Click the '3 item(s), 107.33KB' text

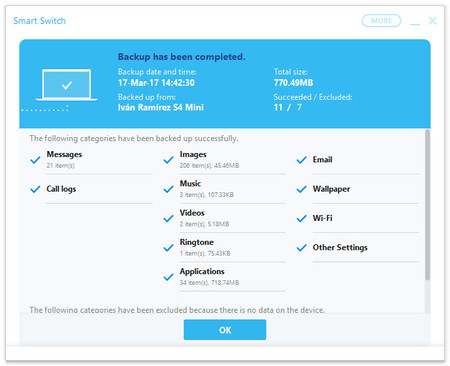[x=207, y=195]
